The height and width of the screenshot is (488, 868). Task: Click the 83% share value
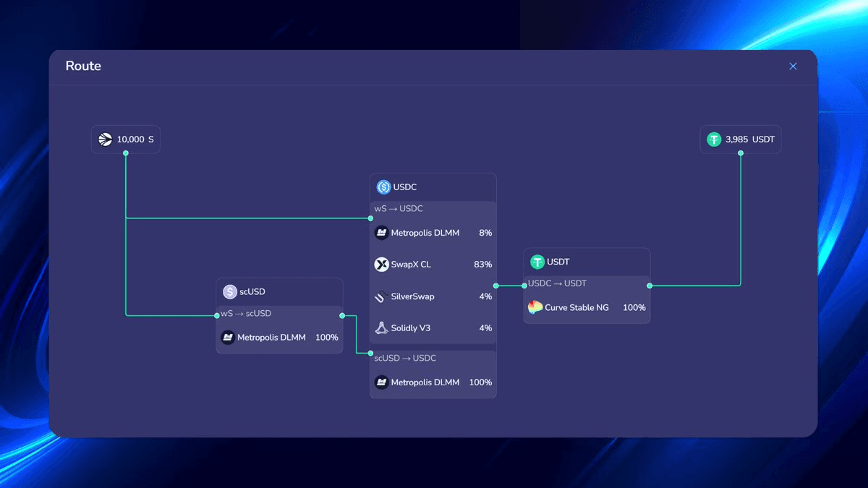pyautogui.click(x=483, y=265)
